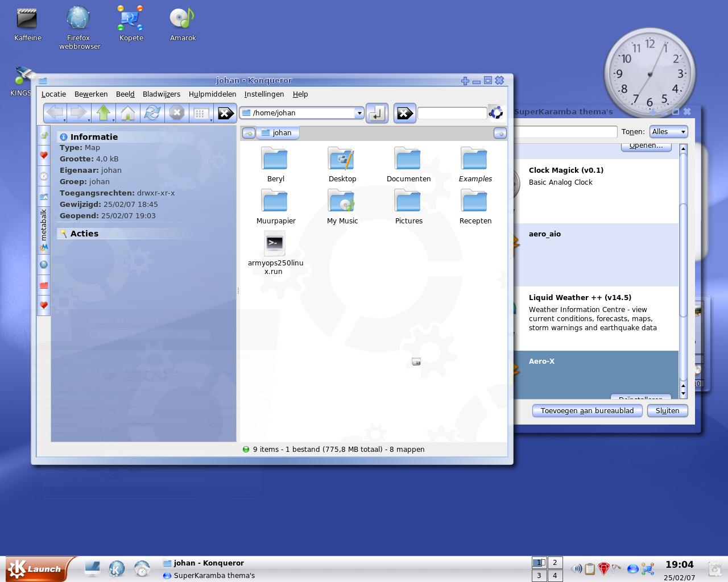Clear the search field with black arrow
The height and width of the screenshot is (582, 728).
tap(404, 113)
